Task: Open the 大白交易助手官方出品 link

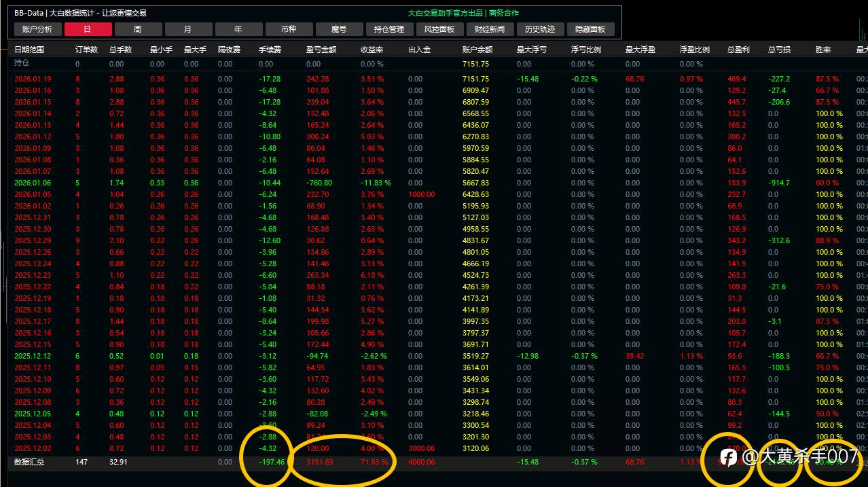Action: [x=446, y=13]
